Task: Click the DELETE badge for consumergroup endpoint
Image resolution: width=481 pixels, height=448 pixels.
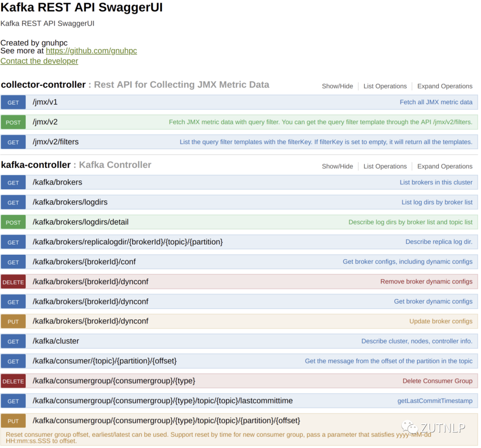Action: tap(13, 382)
